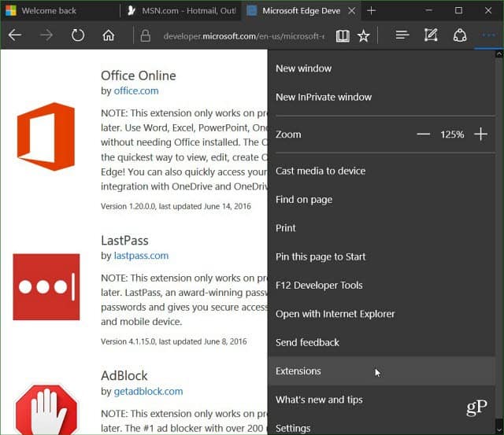The image size is (504, 435).
Task: Increase zoom with the plus button
Action: pos(480,134)
